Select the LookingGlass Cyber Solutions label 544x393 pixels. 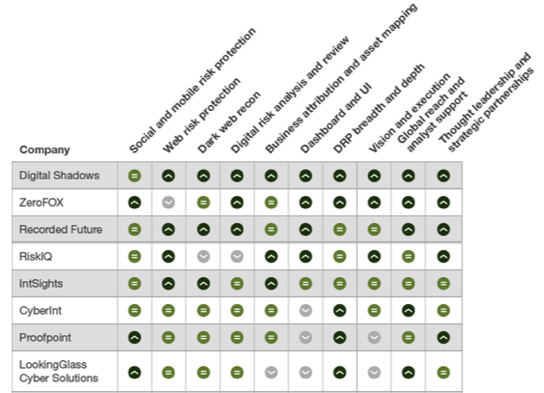click(x=59, y=371)
